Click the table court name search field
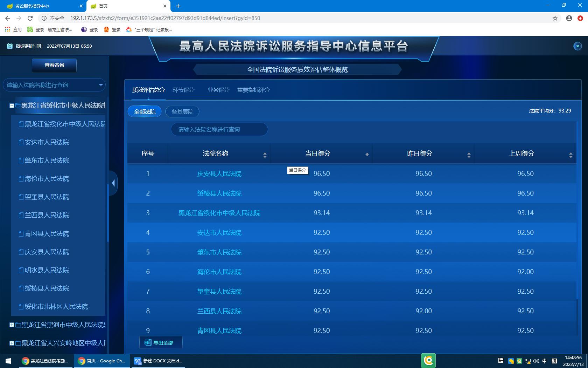The height and width of the screenshot is (368, 588). point(219,129)
